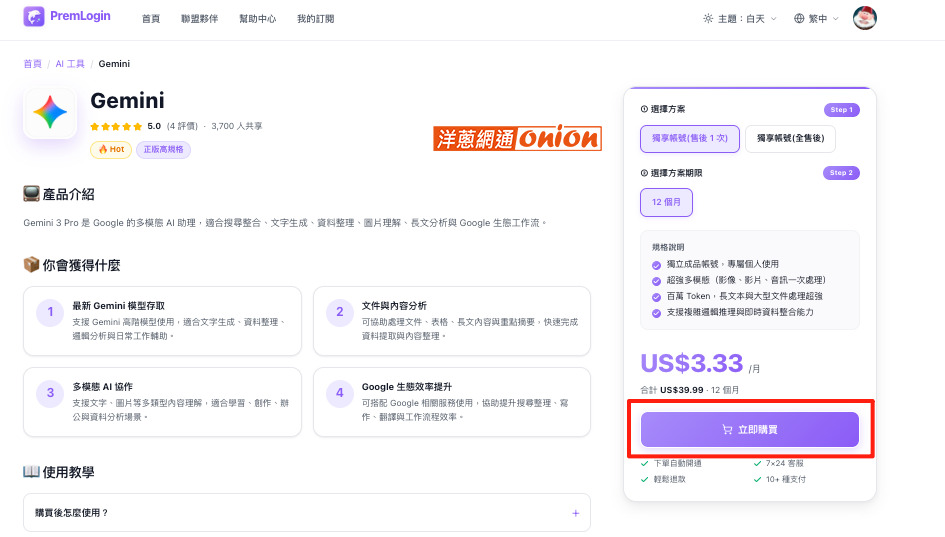Click the 合計 US$39.99 total text
Viewport: 945px width, 537px height.
coord(672,390)
